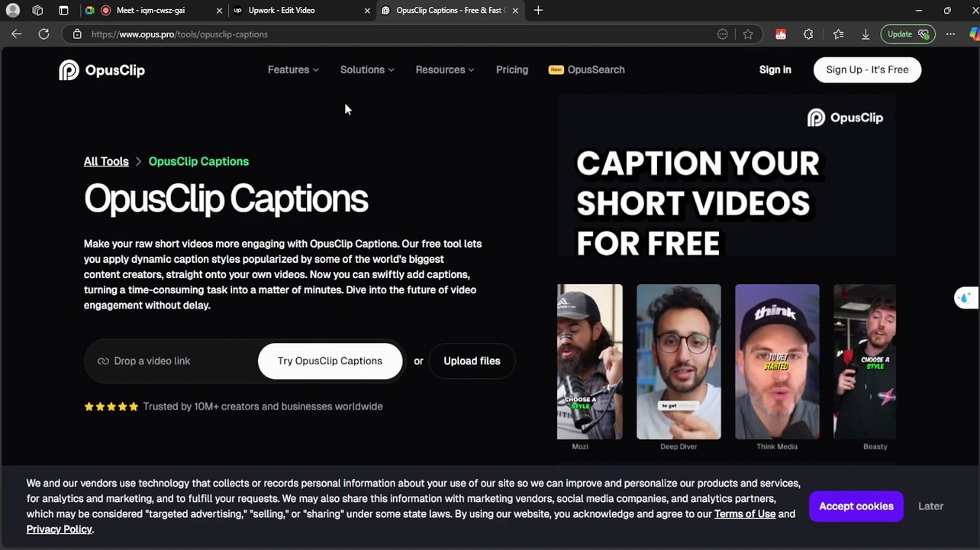
Task: Open the red extension icon in toolbar
Action: click(x=780, y=34)
